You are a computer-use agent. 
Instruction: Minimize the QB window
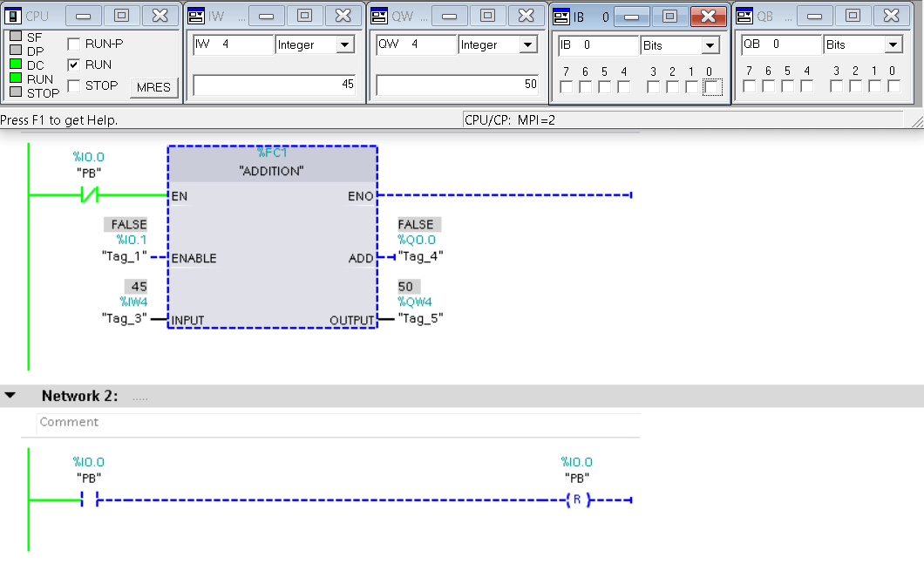click(815, 16)
